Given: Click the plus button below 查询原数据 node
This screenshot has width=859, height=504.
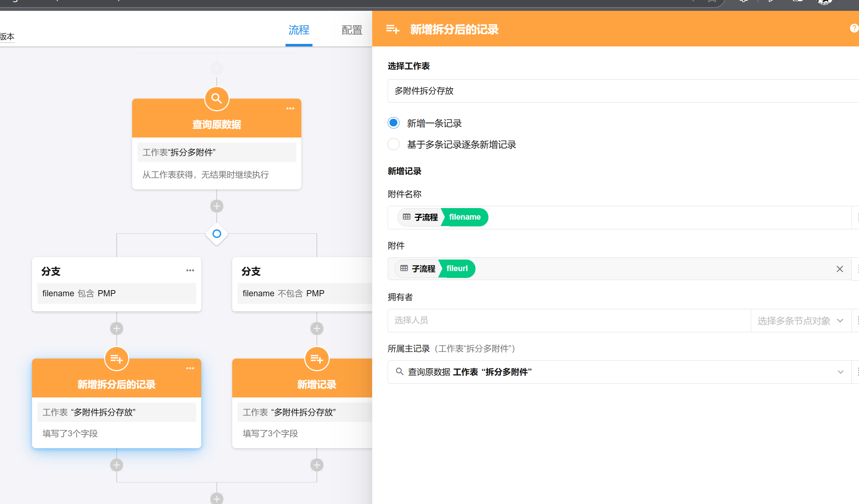Looking at the screenshot, I should pos(216,206).
